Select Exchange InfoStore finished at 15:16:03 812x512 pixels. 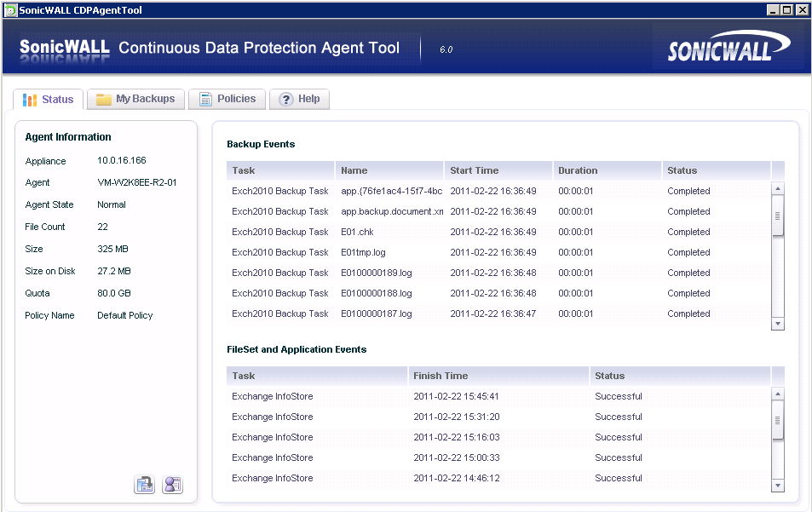click(x=498, y=437)
